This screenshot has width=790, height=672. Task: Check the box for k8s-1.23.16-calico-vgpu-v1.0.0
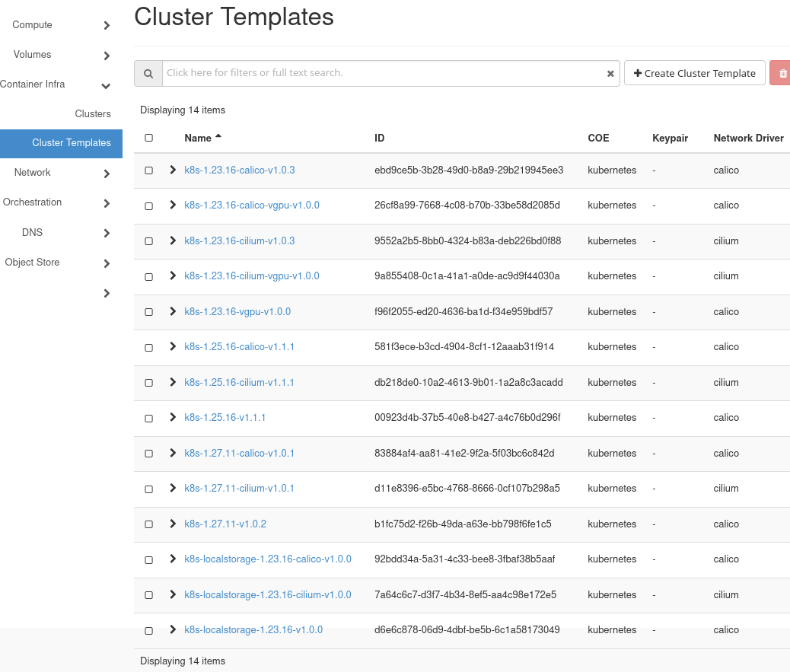pyautogui.click(x=148, y=205)
